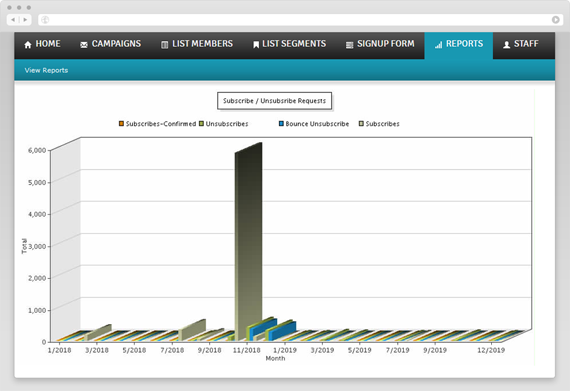Switch to LIST SEGMENTS tab
This screenshot has width=570, height=391.
pyautogui.click(x=289, y=45)
